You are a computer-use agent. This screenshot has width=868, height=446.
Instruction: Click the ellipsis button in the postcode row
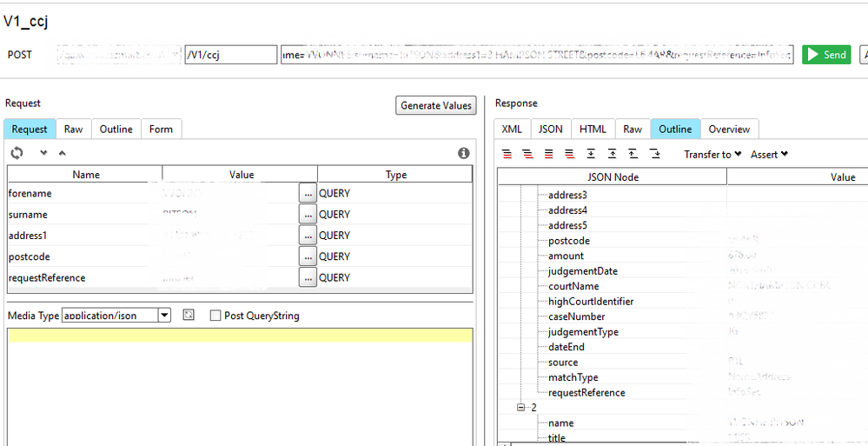308,256
